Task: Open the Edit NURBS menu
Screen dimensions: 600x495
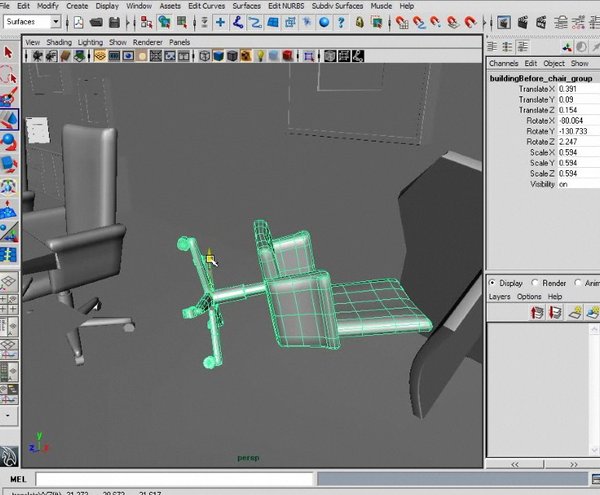Action: click(288, 6)
